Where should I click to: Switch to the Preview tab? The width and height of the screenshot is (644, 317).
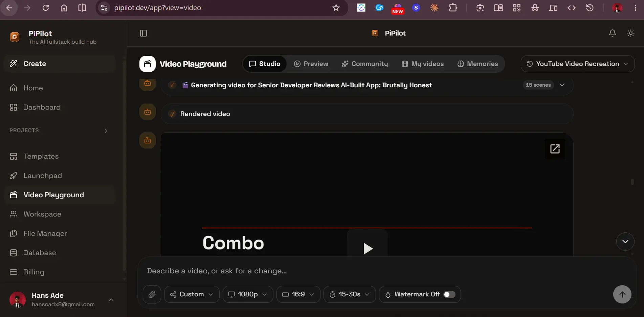311,64
